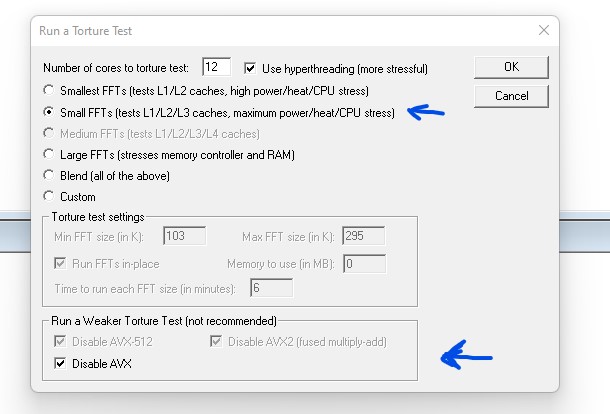The image size is (610, 414).
Task: Click the Memory to use field
Action: [363, 264]
